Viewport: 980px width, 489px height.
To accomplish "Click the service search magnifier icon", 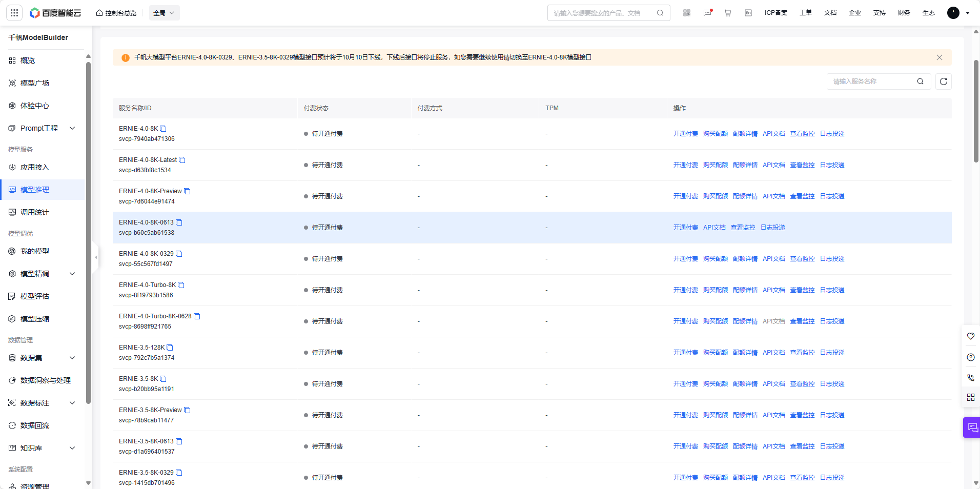I will coord(921,81).
